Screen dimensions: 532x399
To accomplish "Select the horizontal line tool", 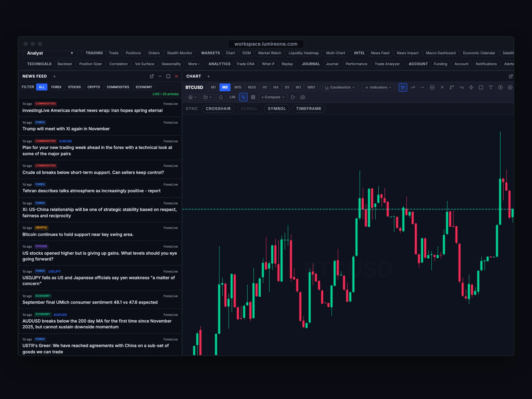I will (422, 87).
